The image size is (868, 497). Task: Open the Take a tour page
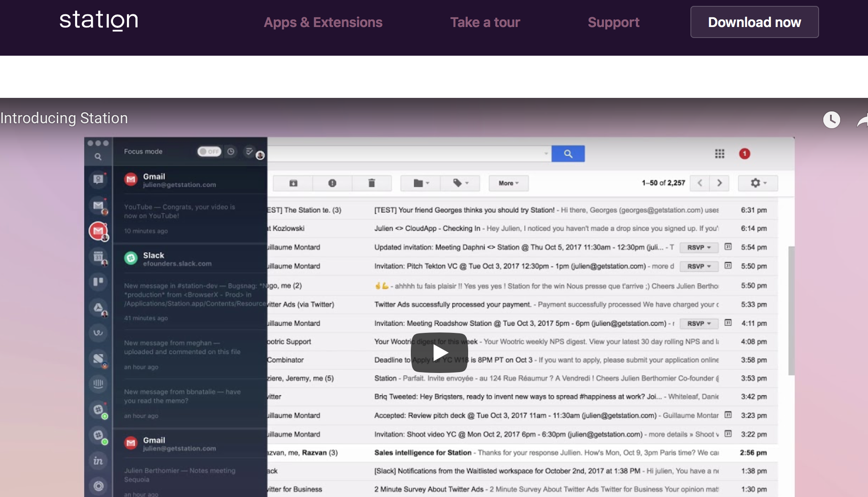click(485, 22)
